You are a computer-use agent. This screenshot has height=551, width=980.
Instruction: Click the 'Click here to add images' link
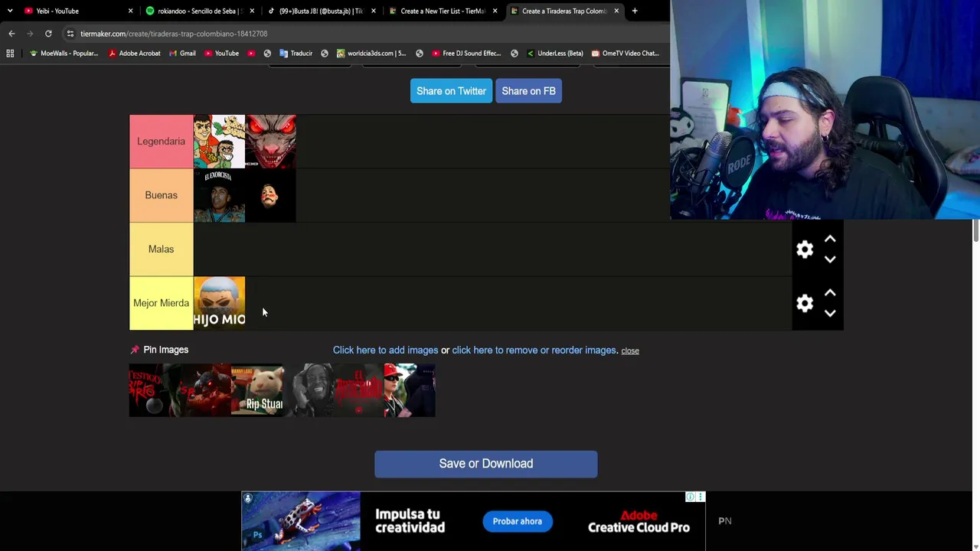pos(385,350)
